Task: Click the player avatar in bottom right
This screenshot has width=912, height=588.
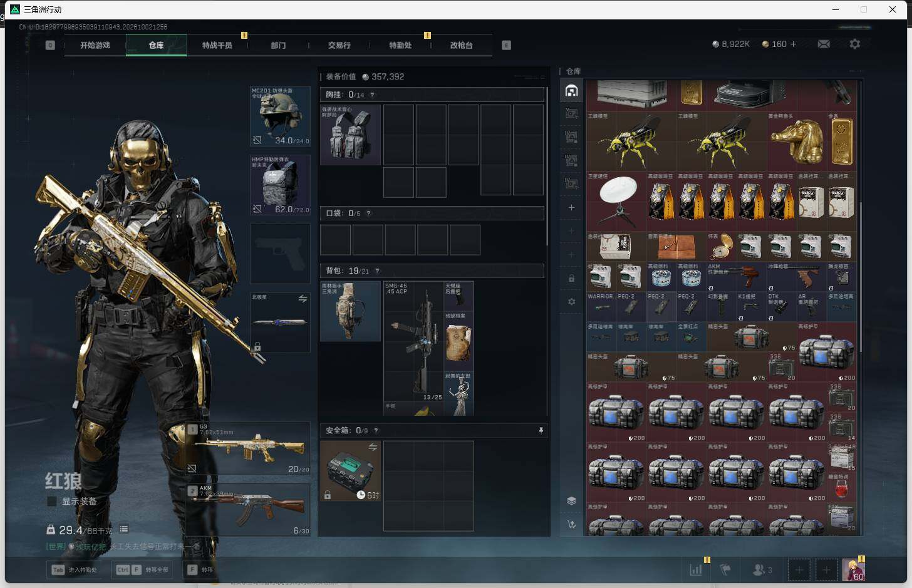Action: point(853,570)
